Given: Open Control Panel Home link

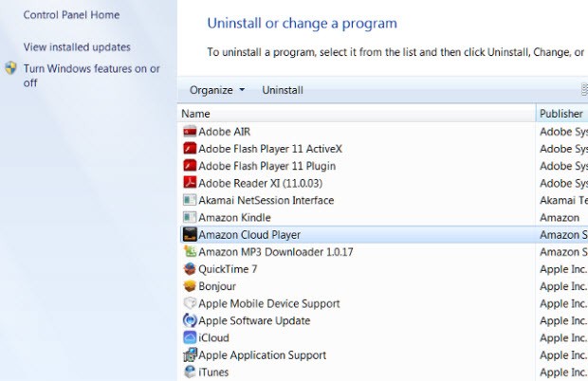Looking at the screenshot, I should pyautogui.click(x=72, y=15).
